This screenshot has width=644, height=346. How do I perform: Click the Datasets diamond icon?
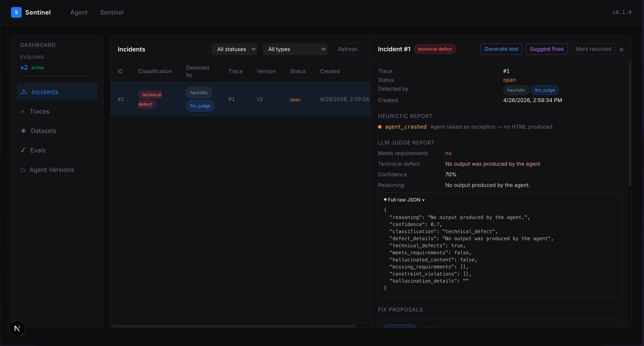point(23,131)
